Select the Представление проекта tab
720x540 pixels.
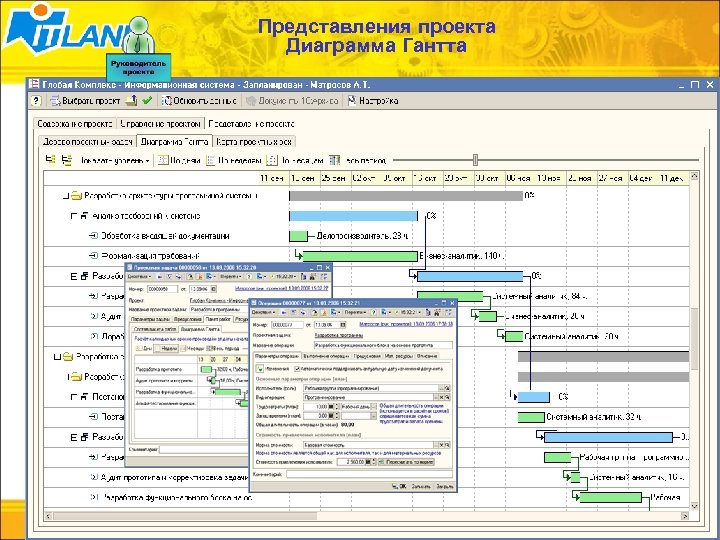251,124
